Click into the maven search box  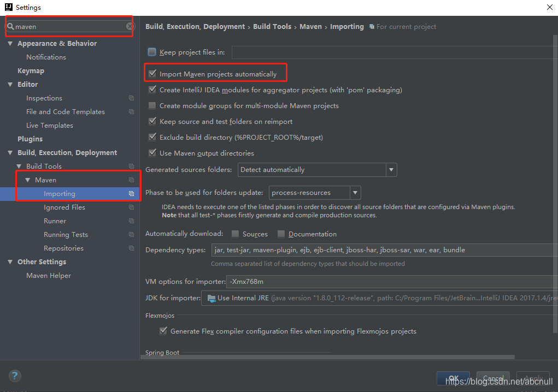(70, 26)
